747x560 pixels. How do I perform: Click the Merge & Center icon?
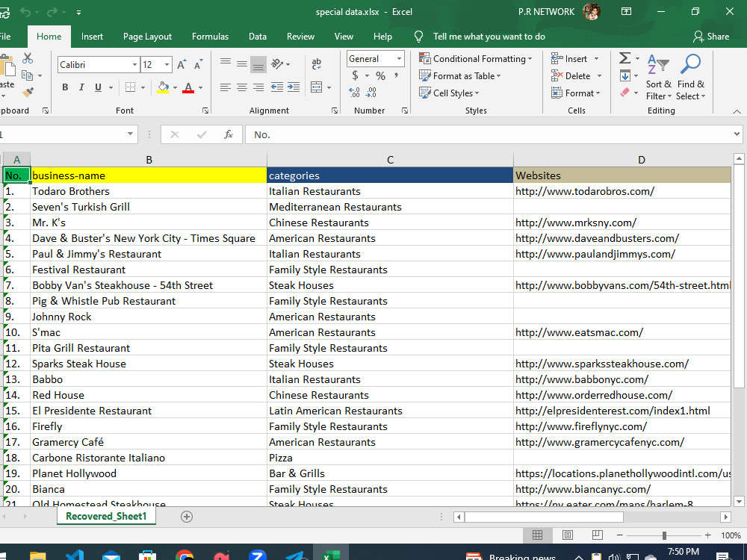316,87
